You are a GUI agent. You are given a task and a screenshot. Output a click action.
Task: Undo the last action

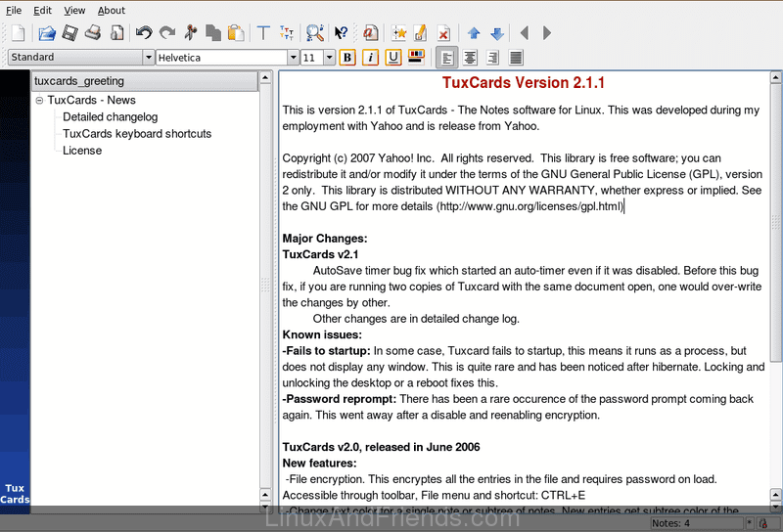click(144, 33)
